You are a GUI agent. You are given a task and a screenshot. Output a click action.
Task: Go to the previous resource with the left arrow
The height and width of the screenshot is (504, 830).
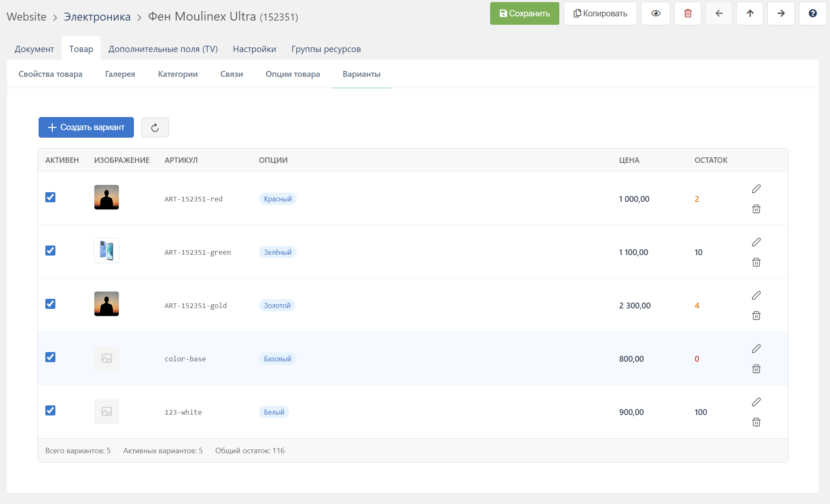coord(719,13)
